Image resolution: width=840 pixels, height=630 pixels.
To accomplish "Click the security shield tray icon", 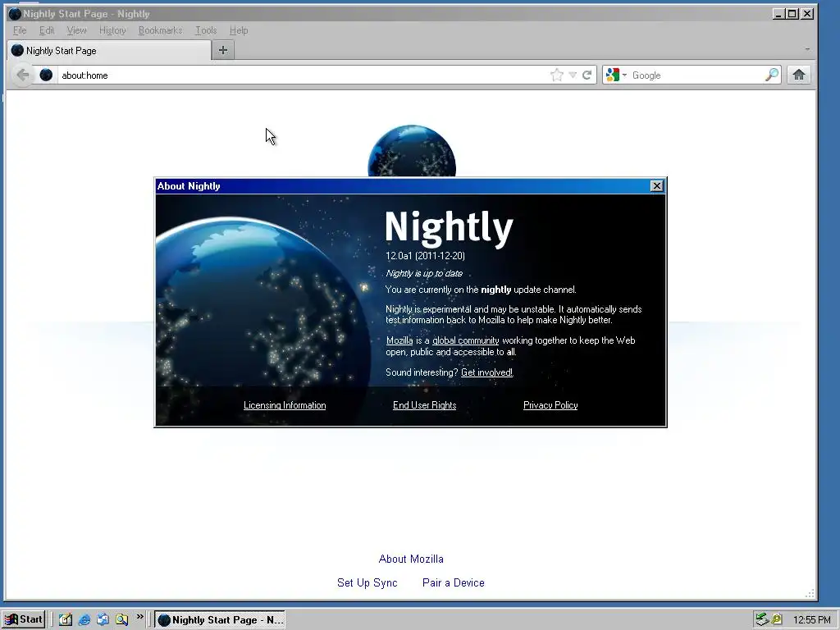I will tap(776, 620).
